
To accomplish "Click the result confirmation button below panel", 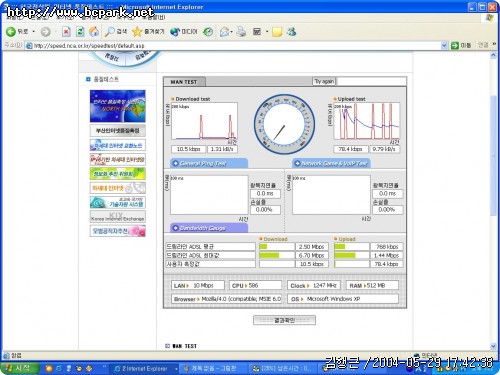I will 284,320.
